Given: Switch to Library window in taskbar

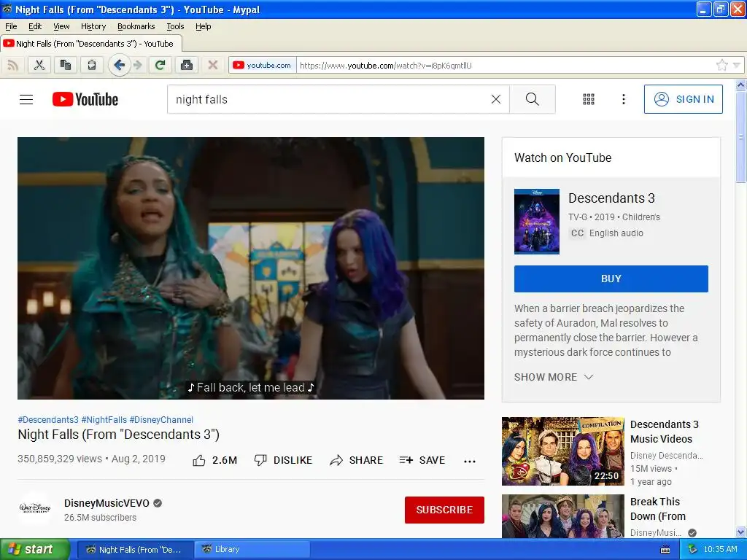Looking at the screenshot, I should click(252, 549).
